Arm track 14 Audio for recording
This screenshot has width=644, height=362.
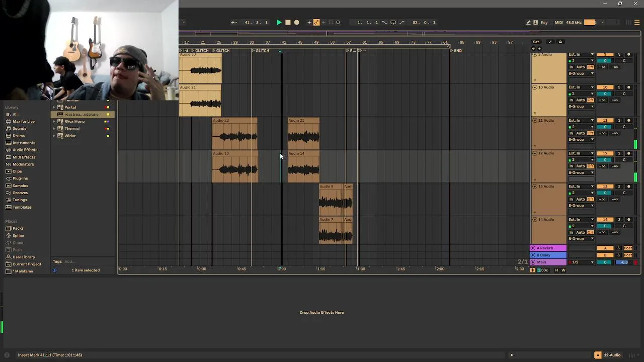[x=628, y=220]
